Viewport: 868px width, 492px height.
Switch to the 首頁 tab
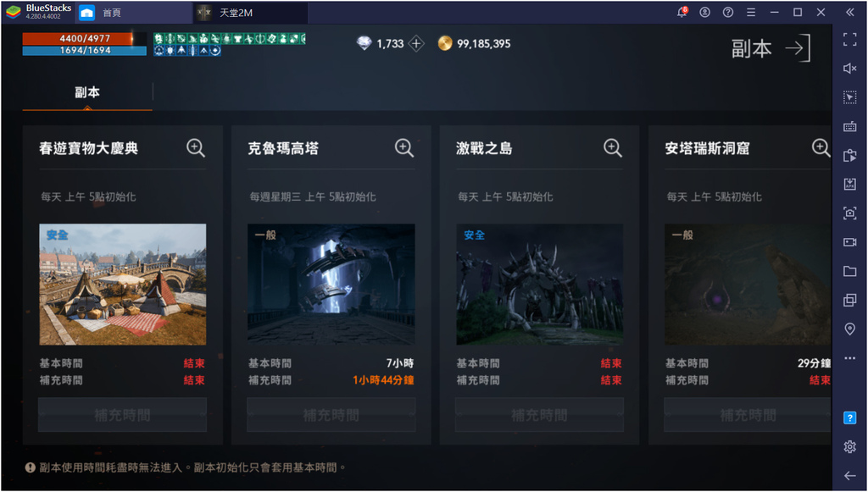point(133,13)
